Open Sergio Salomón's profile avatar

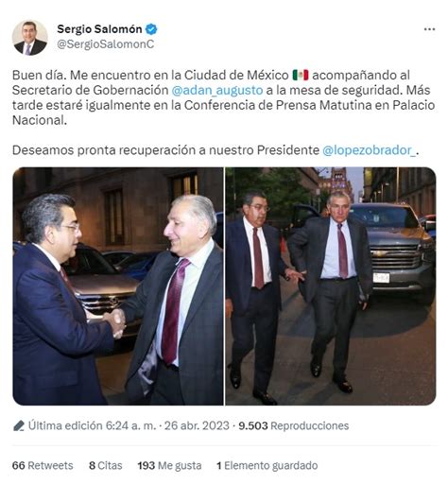pyautogui.click(x=30, y=38)
